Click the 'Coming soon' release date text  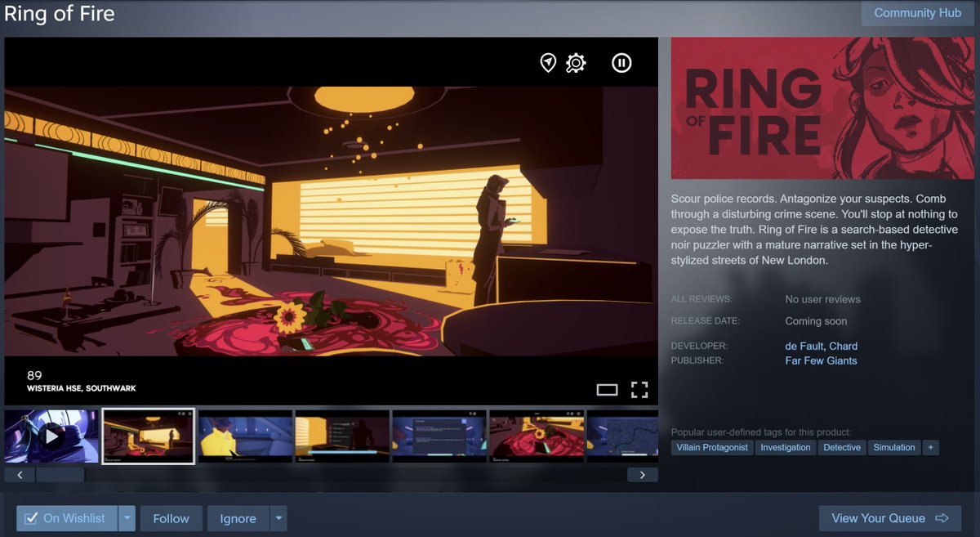[x=816, y=321]
